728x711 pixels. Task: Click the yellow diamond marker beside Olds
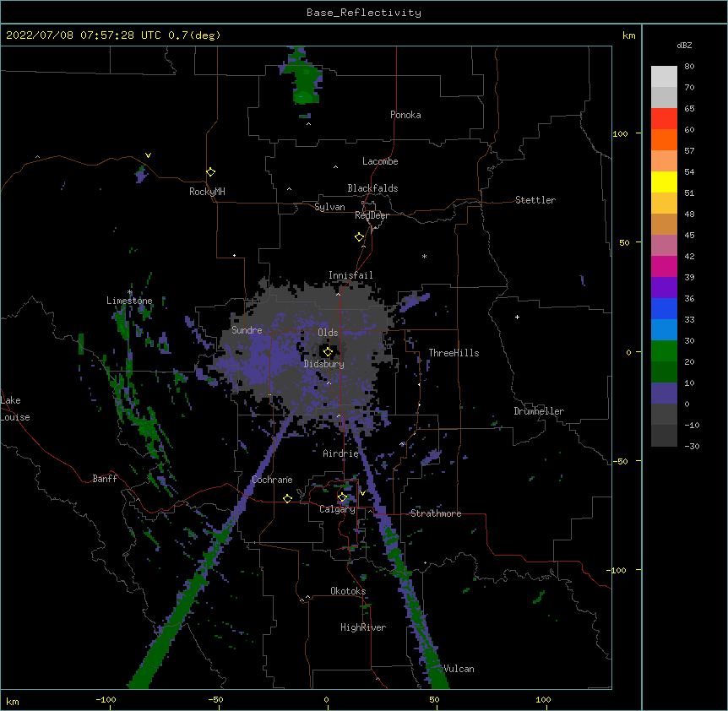(x=328, y=352)
